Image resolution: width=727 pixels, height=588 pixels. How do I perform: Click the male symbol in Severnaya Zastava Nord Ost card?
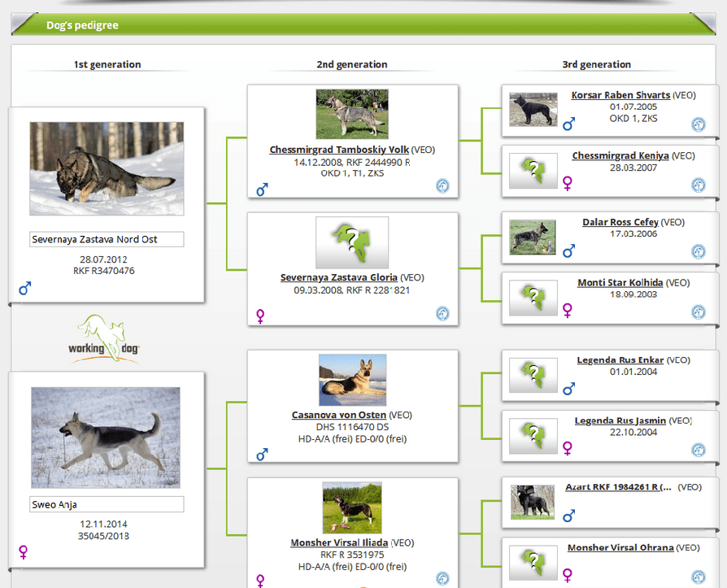pos(24,288)
